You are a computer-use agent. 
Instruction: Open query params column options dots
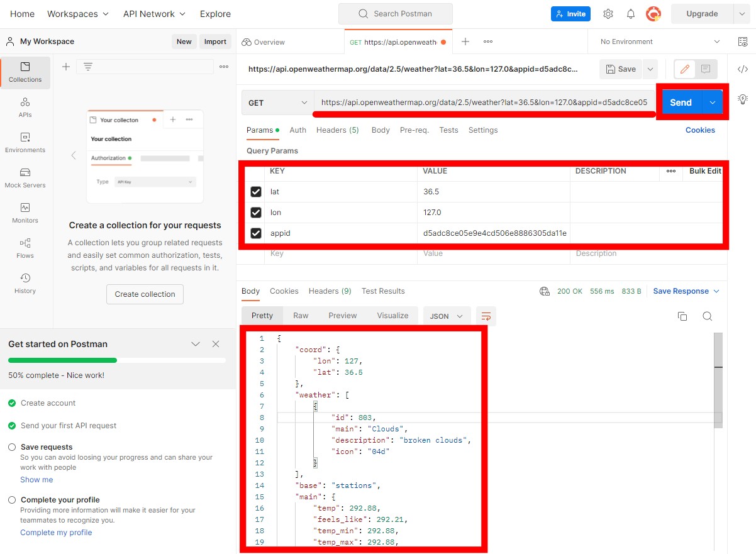[x=671, y=171]
